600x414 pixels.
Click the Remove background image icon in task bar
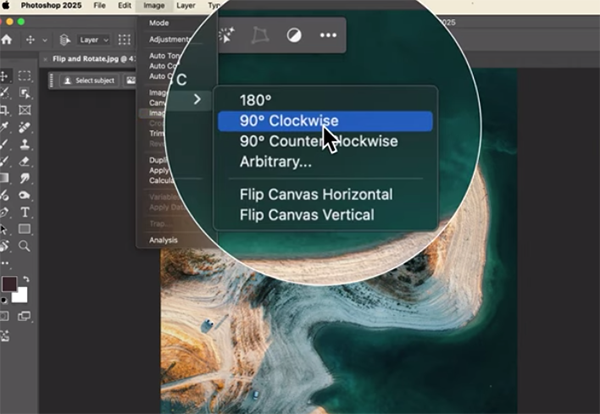130,80
